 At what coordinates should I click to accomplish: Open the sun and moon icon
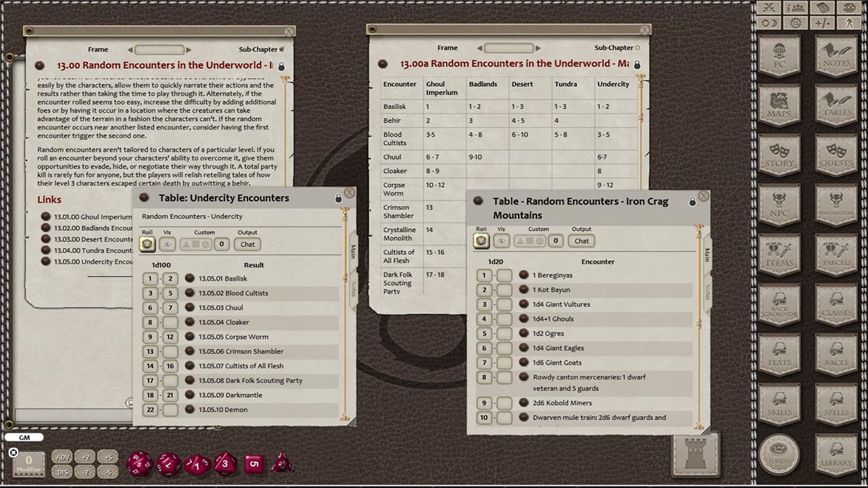point(769,22)
